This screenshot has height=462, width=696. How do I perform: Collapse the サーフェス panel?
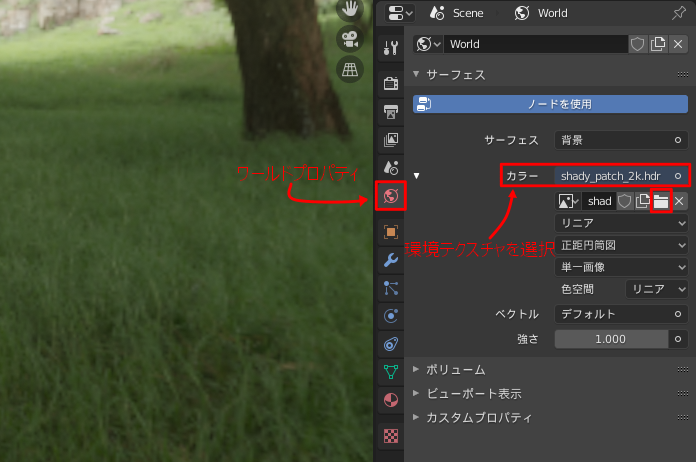[x=416, y=74]
